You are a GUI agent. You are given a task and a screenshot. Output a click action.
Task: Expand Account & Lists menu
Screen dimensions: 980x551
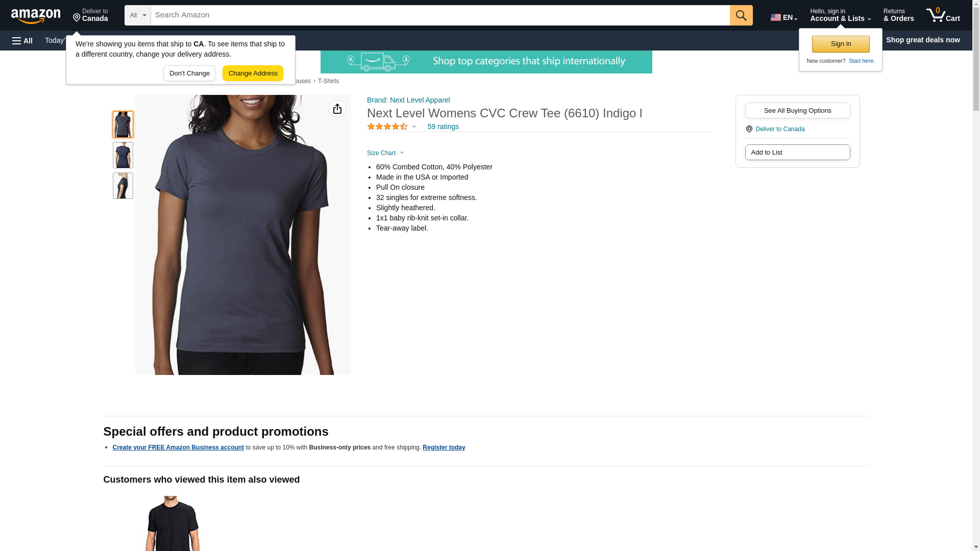840,15
